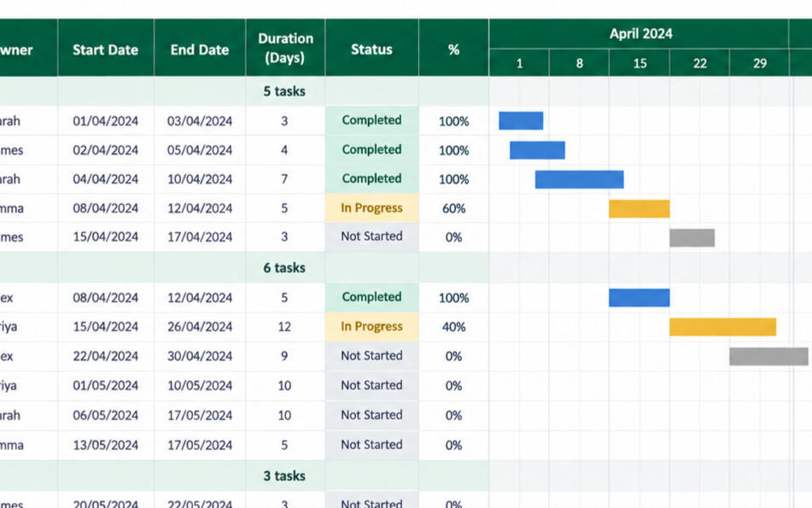Select the 40% progress cell
812x508 pixels.
(x=453, y=327)
